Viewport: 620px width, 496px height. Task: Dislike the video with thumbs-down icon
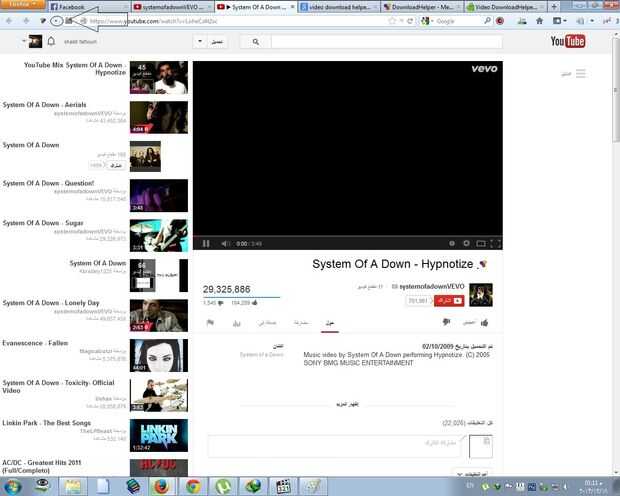point(446,322)
